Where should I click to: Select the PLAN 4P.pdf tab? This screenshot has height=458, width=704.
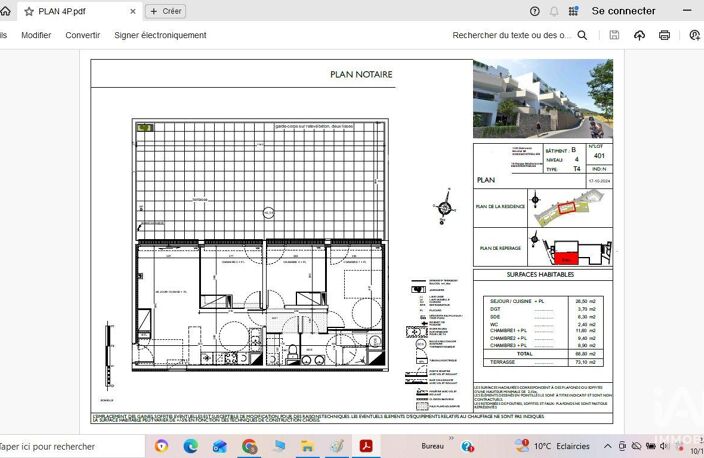coord(80,12)
